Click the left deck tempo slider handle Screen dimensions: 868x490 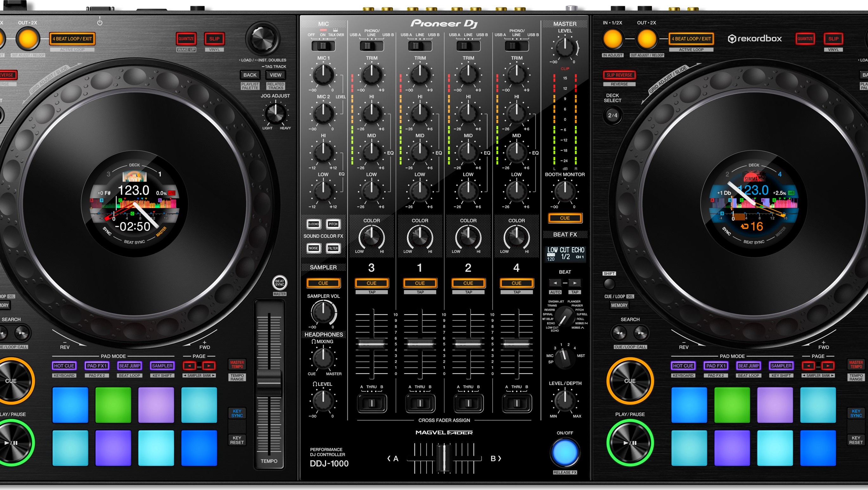(x=269, y=383)
